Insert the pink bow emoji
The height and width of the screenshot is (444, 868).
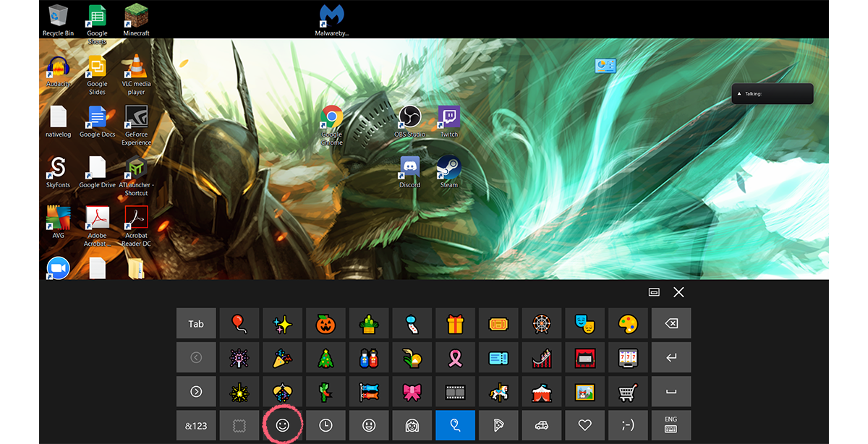(412, 391)
